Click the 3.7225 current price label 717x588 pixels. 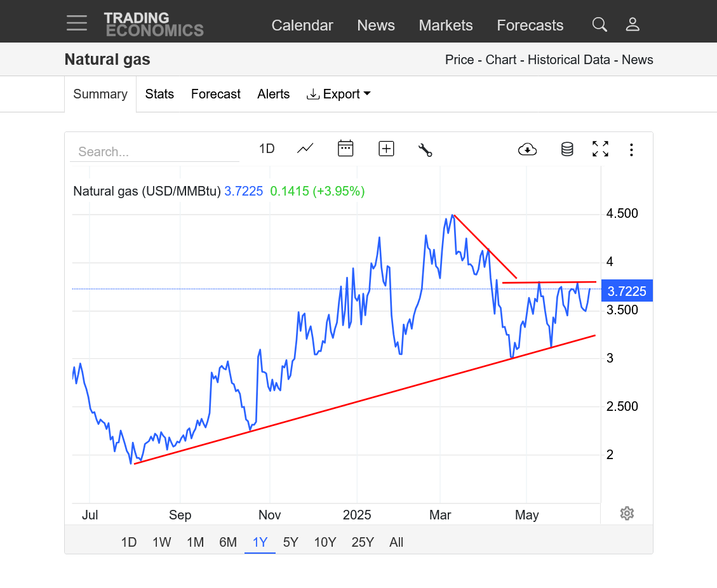pos(627,291)
